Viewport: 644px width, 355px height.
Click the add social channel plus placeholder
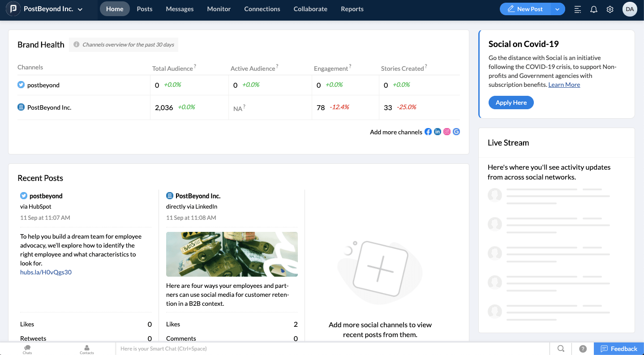[x=380, y=269]
